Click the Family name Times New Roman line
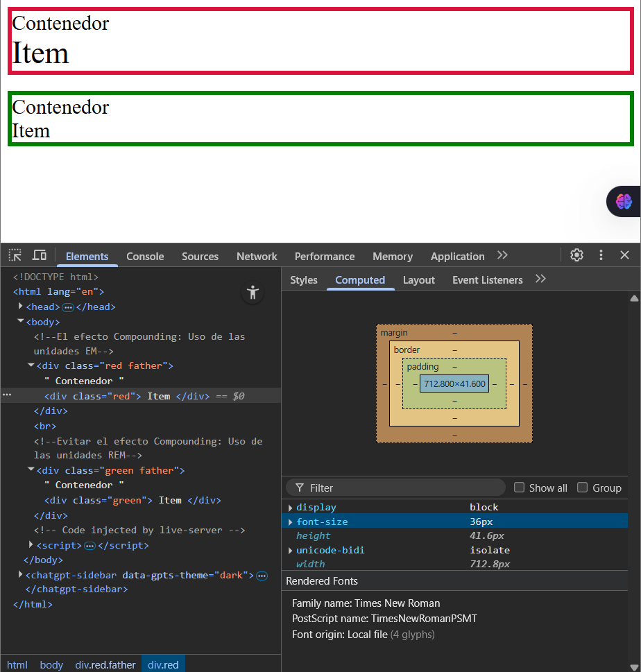 [x=366, y=603]
